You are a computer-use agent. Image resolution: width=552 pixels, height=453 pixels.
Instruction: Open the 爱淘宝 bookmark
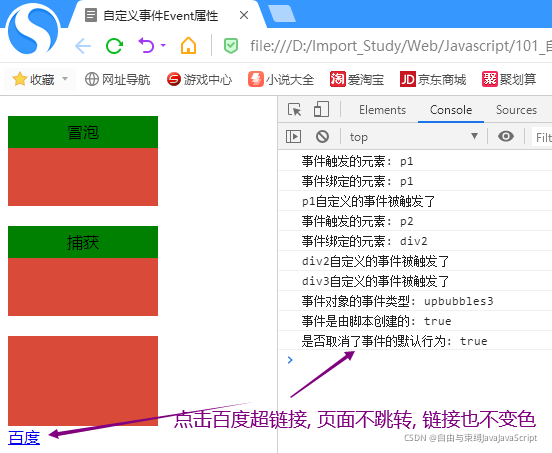(357, 79)
